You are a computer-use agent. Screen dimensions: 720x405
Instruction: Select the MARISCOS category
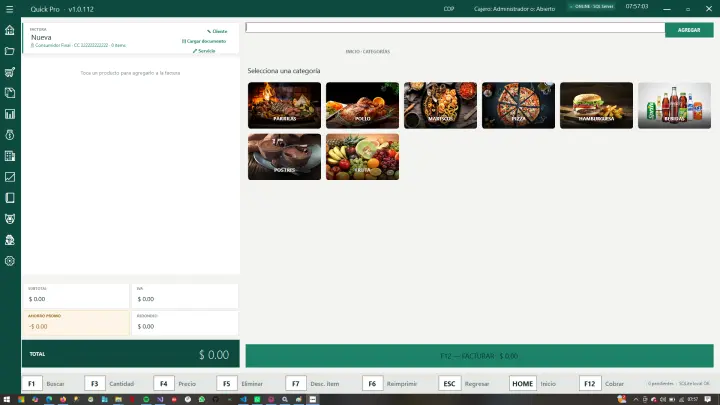[440, 105]
